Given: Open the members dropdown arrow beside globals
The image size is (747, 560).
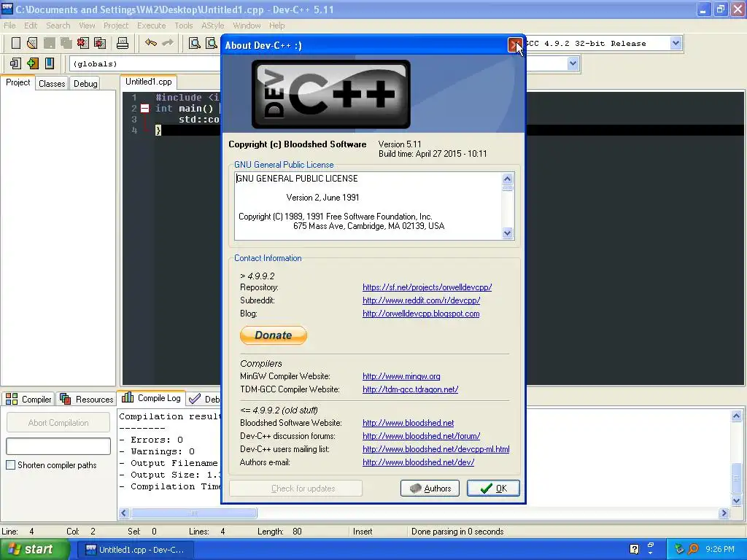Looking at the screenshot, I should click(x=573, y=63).
